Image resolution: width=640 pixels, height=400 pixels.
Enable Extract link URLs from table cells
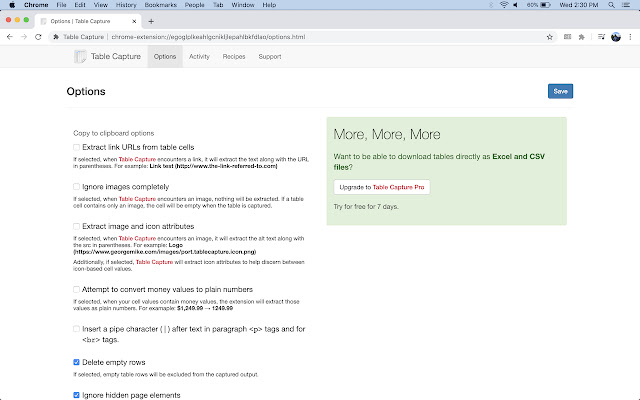click(77, 148)
